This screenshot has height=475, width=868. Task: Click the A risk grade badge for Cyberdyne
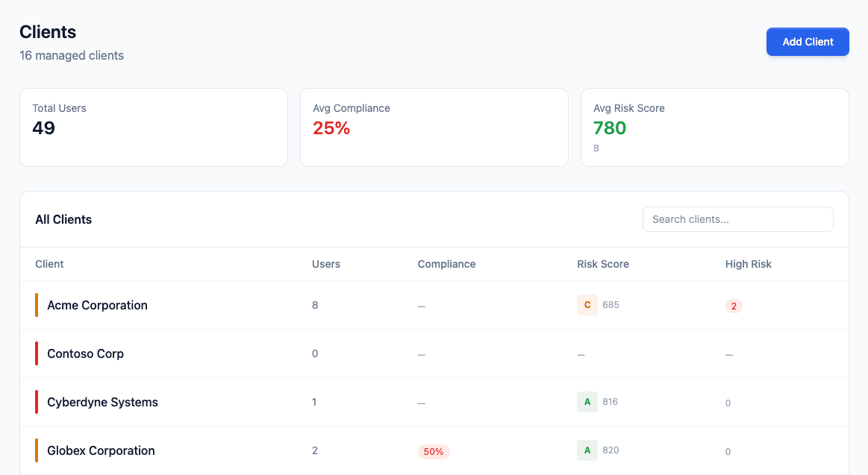pyautogui.click(x=587, y=402)
